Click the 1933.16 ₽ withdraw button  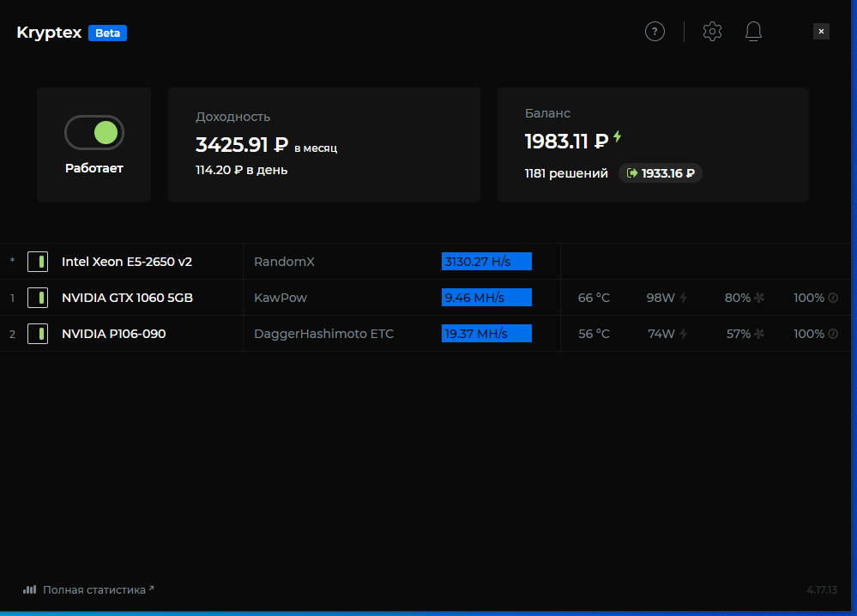click(x=661, y=173)
